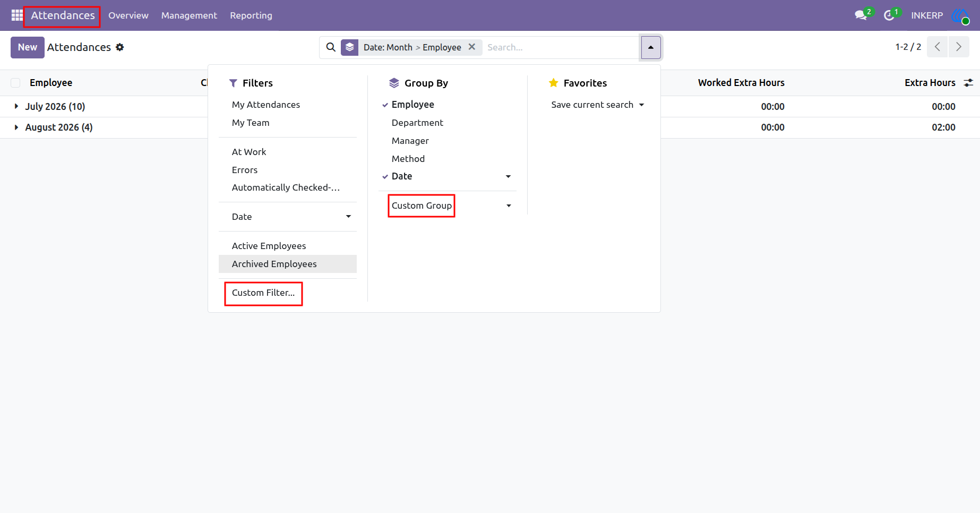Go to next page arrow
The width and height of the screenshot is (980, 513).
(959, 47)
